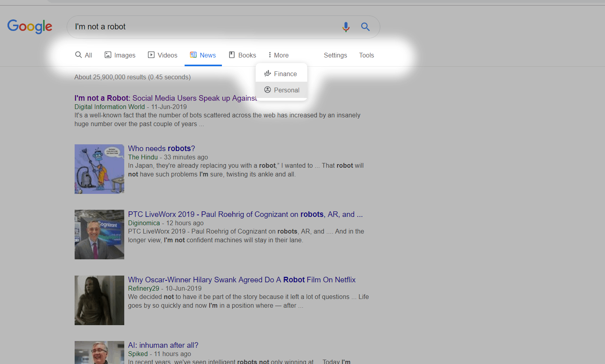Click inside the search query field
Viewport: 605px width, 364px height.
point(198,27)
